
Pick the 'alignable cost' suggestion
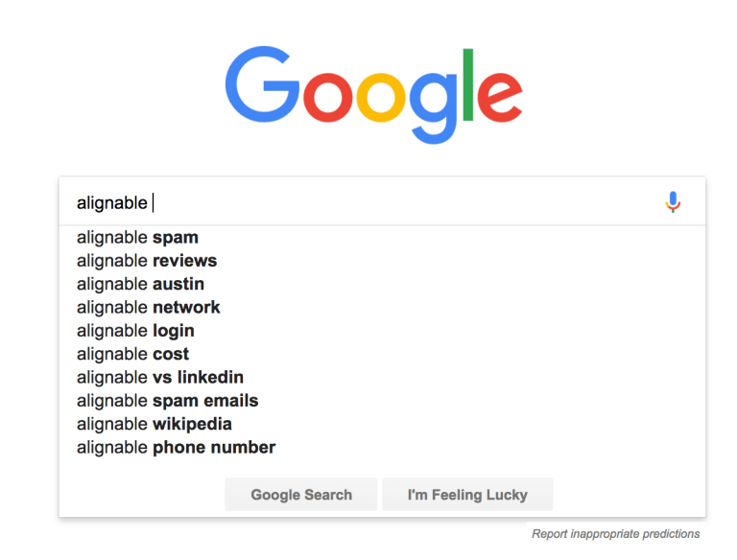[x=132, y=354]
